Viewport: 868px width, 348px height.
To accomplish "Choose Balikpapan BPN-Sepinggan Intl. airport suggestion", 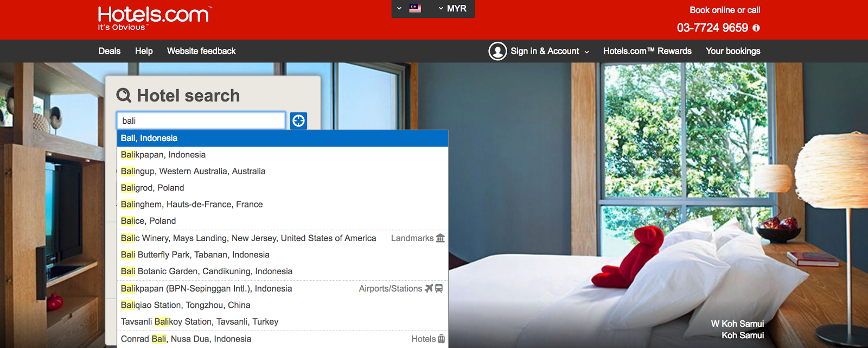I will click(283, 288).
